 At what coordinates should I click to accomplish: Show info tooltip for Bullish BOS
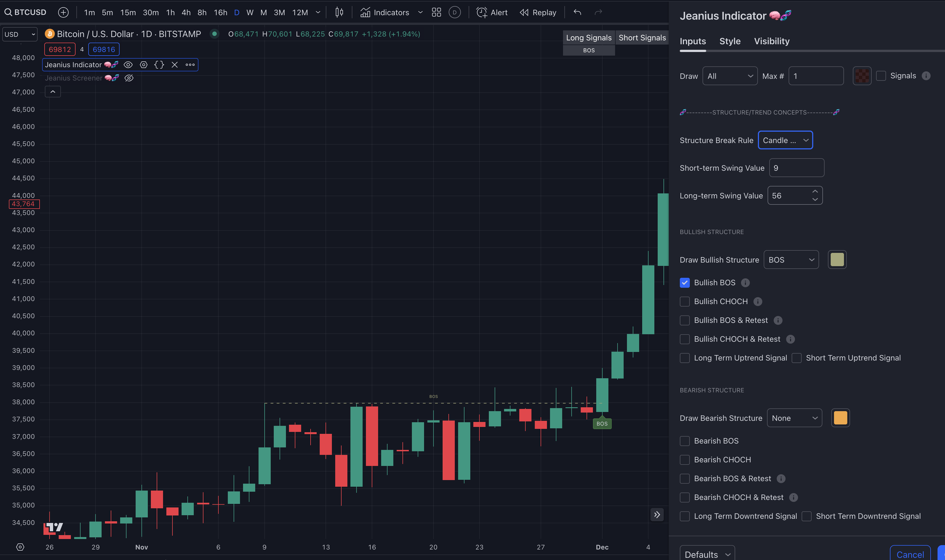tap(745, 283)
